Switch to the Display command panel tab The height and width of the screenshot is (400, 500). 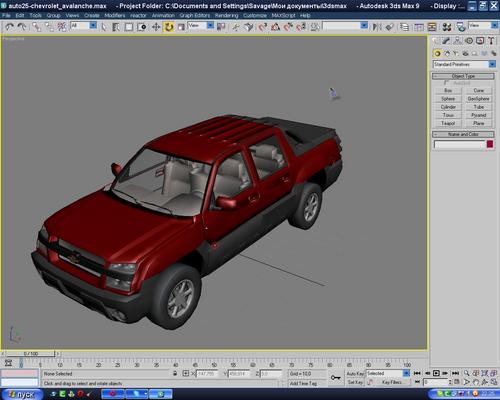point(480,41)
